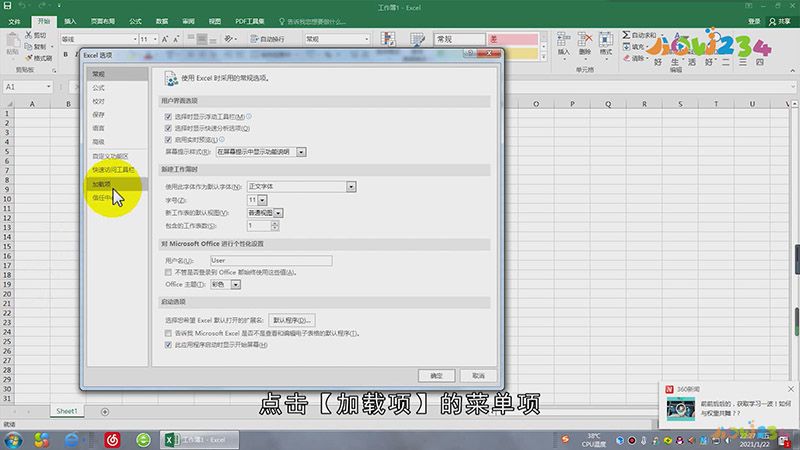Switch to the PDF工具集 ribbon tab

(249, 21)
